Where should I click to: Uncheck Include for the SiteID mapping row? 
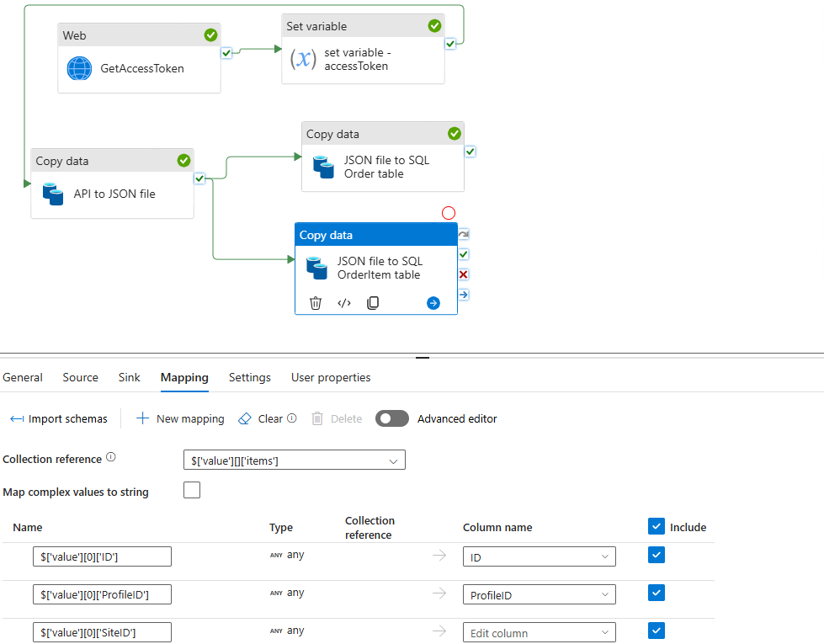pyautogui.click(x=657, y=631)
